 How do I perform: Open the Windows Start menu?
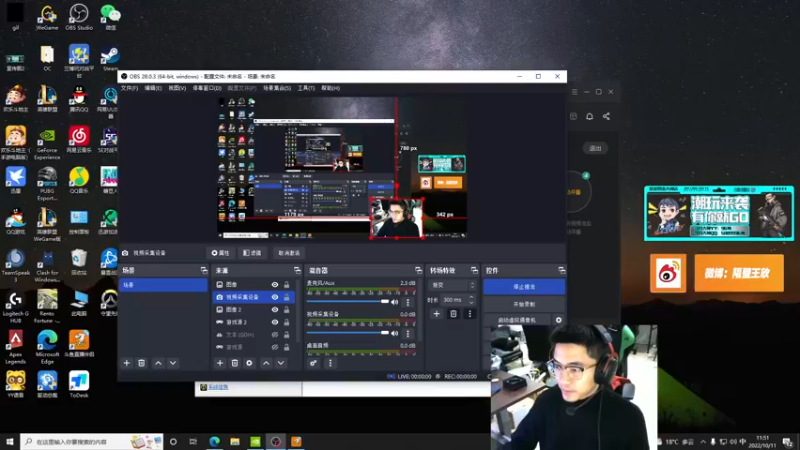[9, 441]
